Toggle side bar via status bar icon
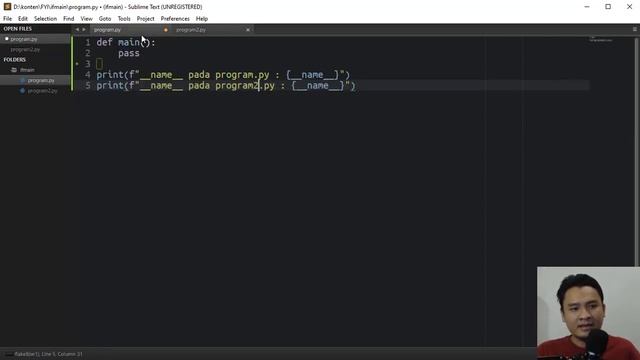The image size is (640, 360). coord(8,354)
